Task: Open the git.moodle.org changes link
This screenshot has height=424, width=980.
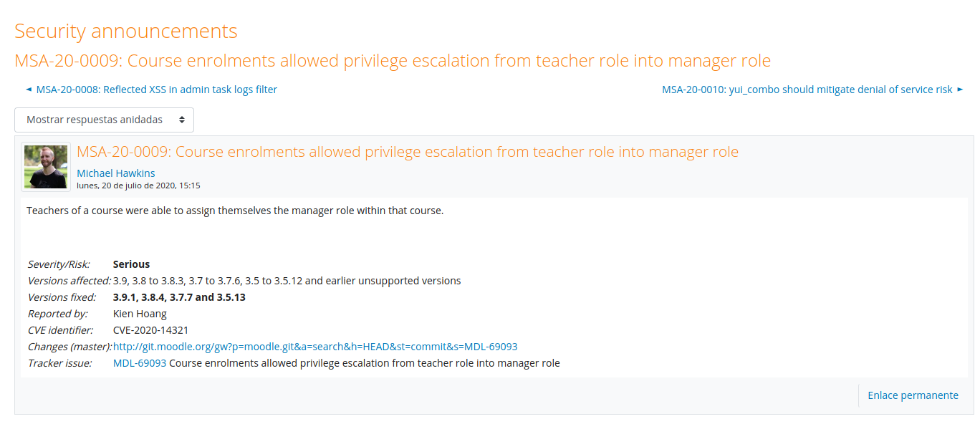Action: pos(315,347)
